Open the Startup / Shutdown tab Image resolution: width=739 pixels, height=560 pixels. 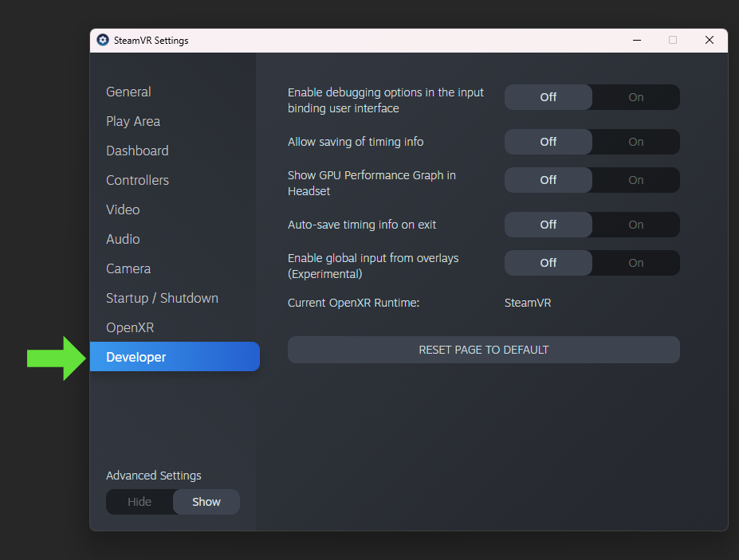coord(162,298)
